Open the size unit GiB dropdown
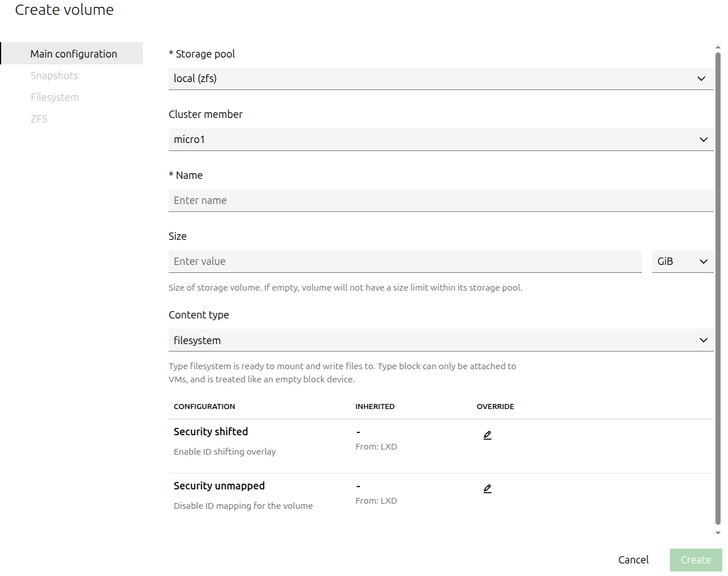The width and height of the screenshot is (728, 576). coord(682,262)
